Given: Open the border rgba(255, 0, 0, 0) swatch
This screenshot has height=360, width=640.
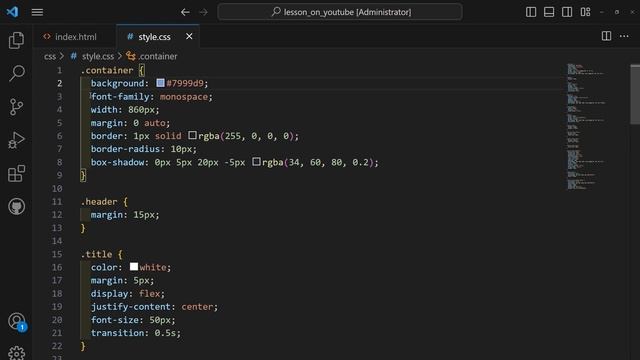Looking at the screenshot, I should (x=192, y=135).
